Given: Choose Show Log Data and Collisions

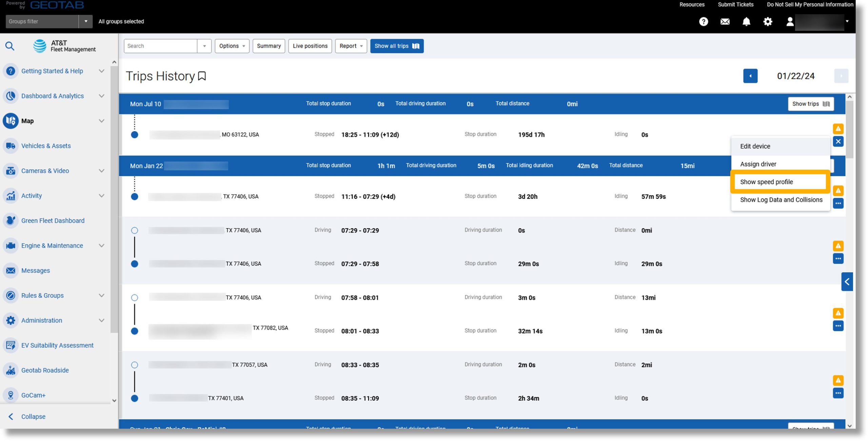Looking at the screenshot, I should click(x=780, y=200).
